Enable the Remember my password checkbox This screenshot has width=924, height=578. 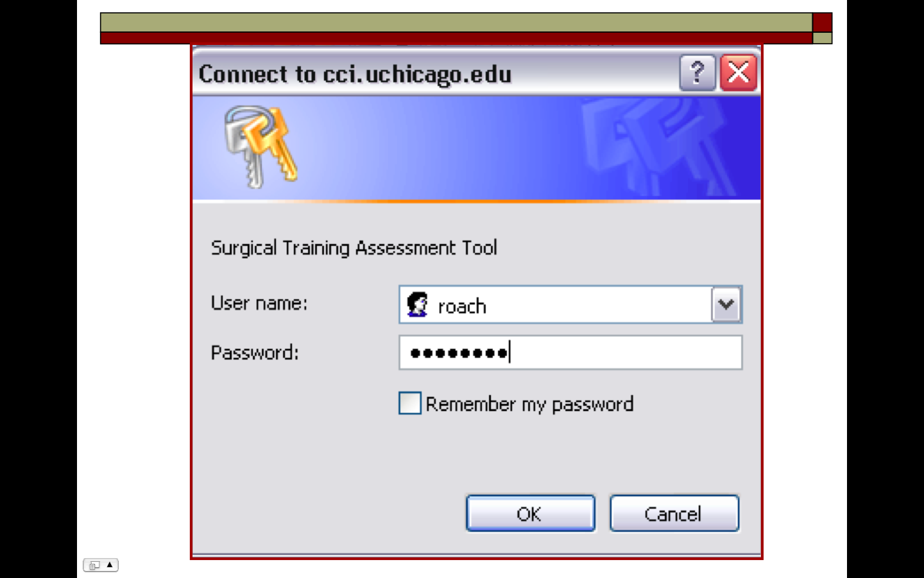point(410,403)
